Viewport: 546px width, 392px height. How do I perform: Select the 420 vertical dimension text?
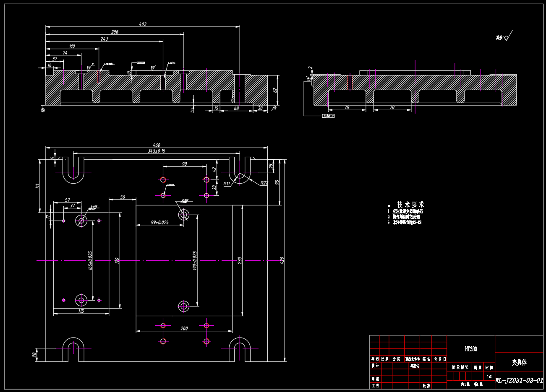pos(282,260)
